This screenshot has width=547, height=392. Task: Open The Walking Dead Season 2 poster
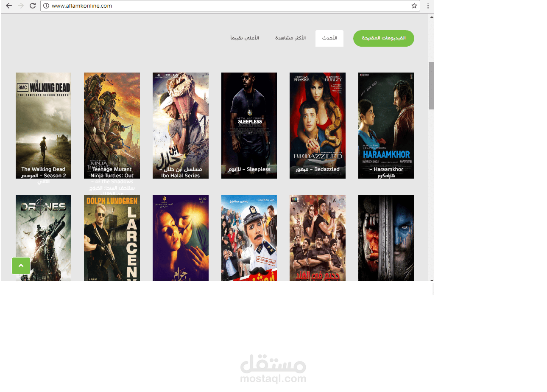click(43, 126)
